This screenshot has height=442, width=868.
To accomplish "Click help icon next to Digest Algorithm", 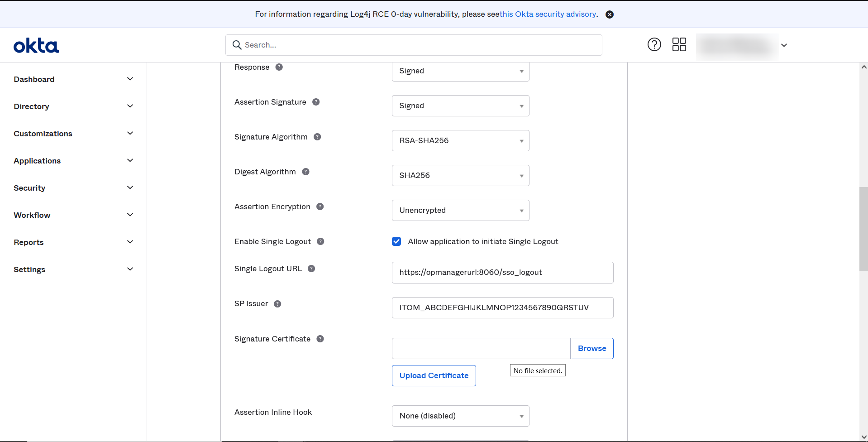I will [x=305, y=172].
